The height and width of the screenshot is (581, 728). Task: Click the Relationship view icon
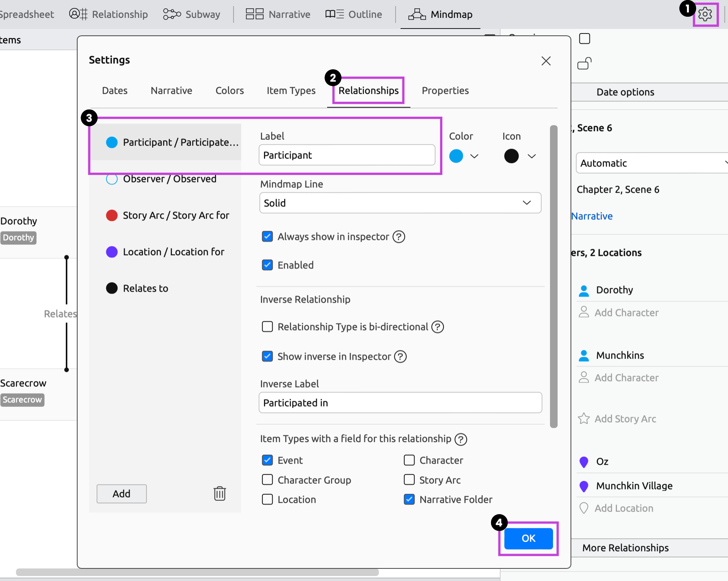(x=78, y=14)
